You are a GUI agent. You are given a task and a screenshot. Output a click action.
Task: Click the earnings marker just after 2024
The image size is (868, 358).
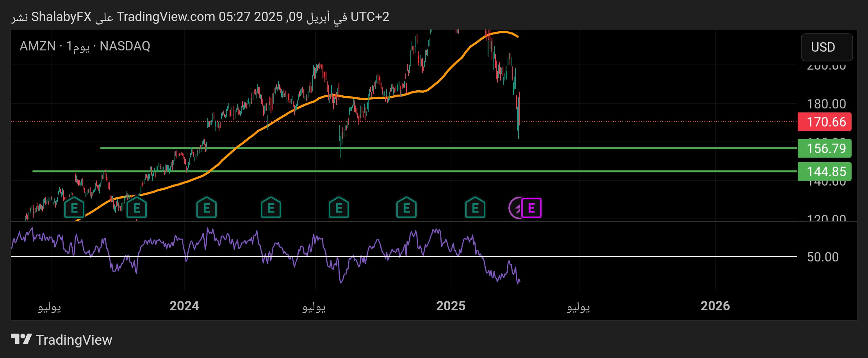coord(207,208)
